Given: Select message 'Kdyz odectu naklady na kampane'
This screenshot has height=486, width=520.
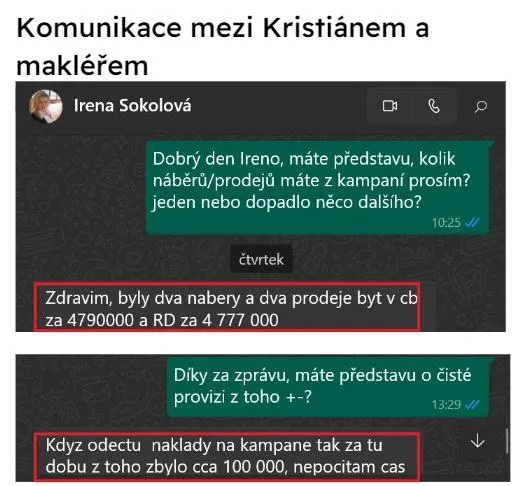Looking at the screenshot, I should 227,457.
